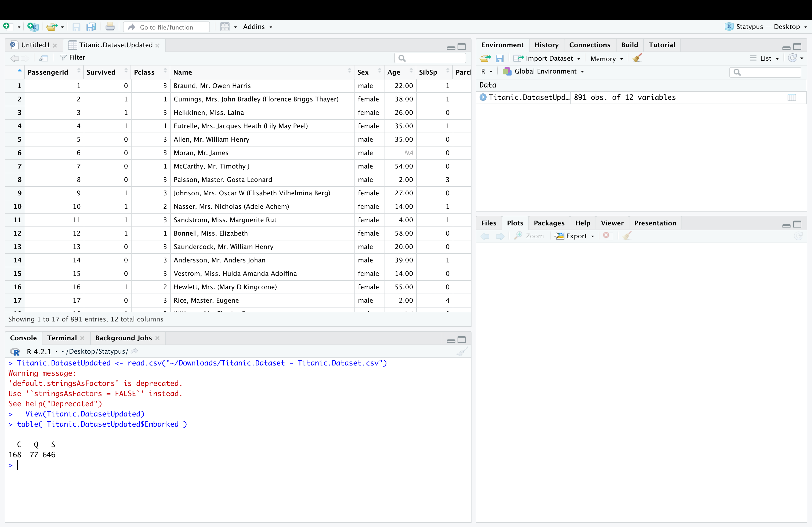Click the Save workspace icon in Environment
This screenshot has height=527, width=812.
[x=499, y=59]
